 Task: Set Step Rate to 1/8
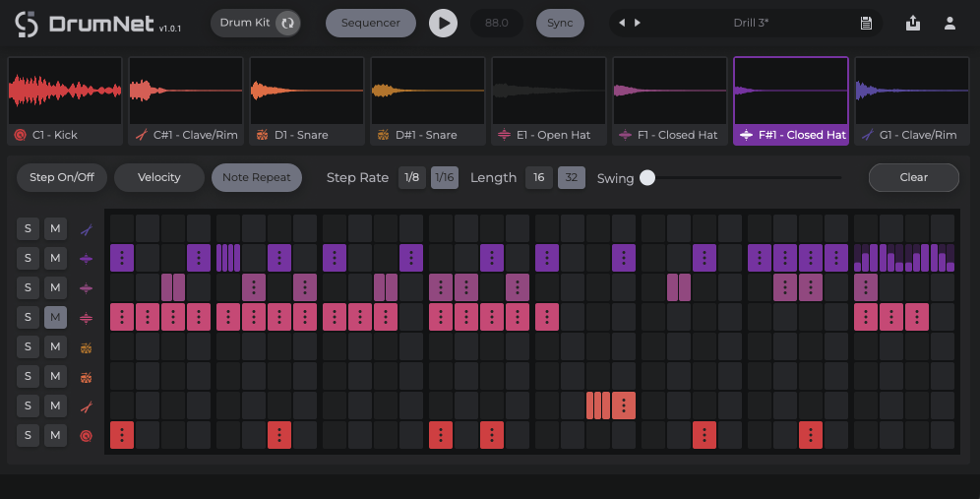tap(411, 177)
